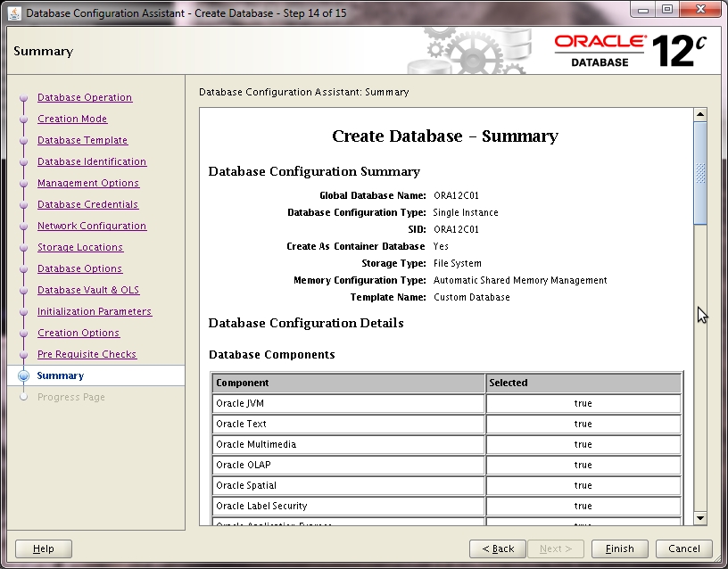Image resolution: width=728 pixels, height=569 pixels.
Task: Click the vertical scrollbar thumb
Action: click(700, 173)
